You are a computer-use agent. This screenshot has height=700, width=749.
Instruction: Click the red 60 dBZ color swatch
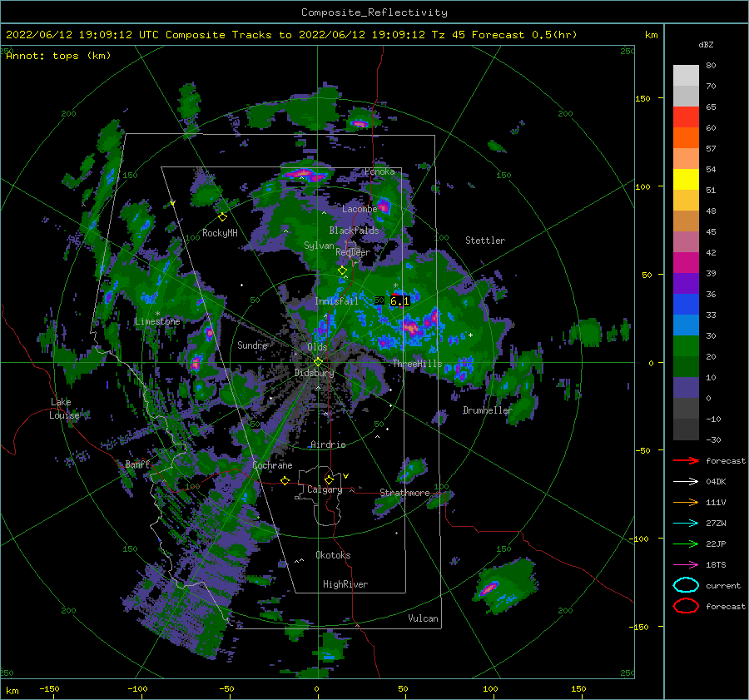pyautogui.click(x=686, y=117)
